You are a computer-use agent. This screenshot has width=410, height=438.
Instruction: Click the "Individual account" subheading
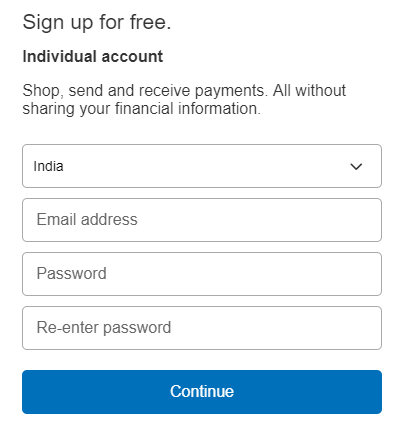[93, 56]
